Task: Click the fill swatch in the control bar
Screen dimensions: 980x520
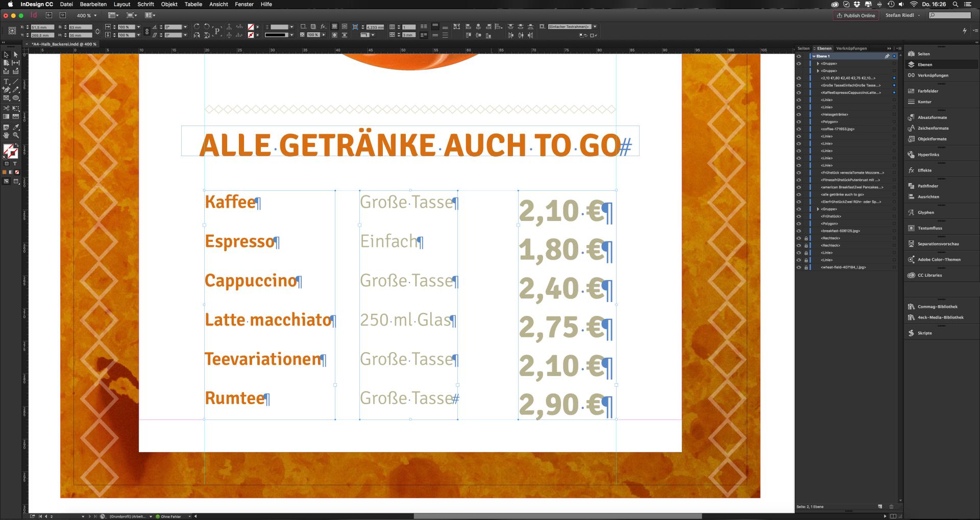Action: [x=251, y=27]
